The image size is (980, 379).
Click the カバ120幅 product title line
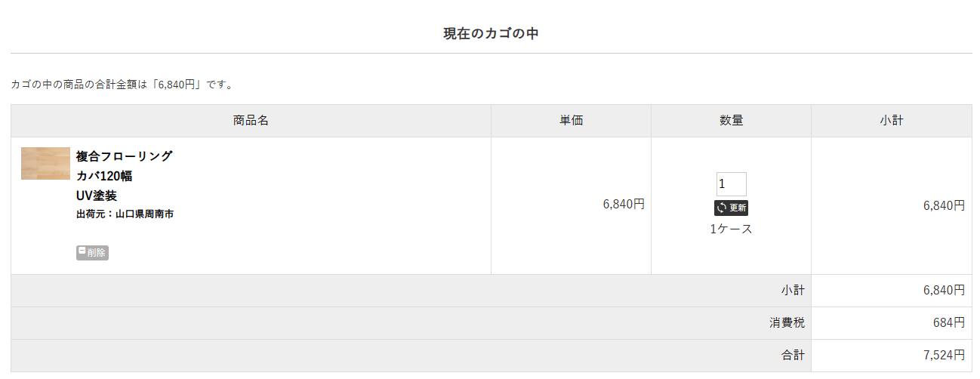104,176
